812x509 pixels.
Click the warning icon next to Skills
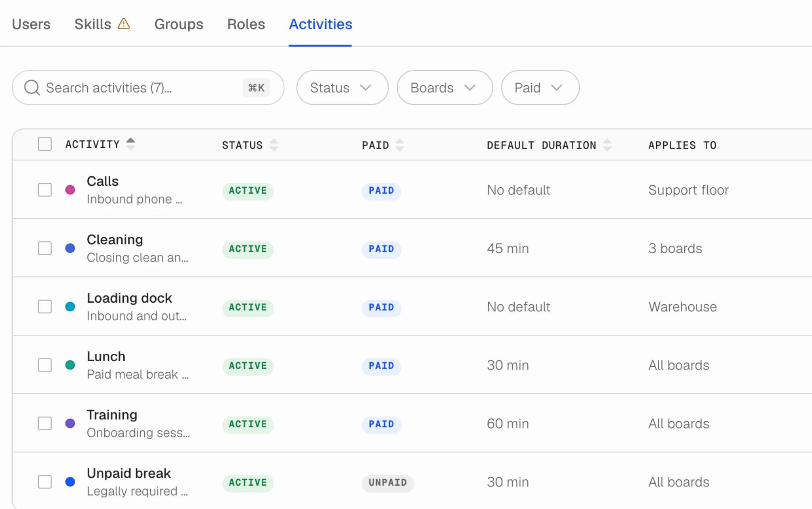(x=124, y=24)
